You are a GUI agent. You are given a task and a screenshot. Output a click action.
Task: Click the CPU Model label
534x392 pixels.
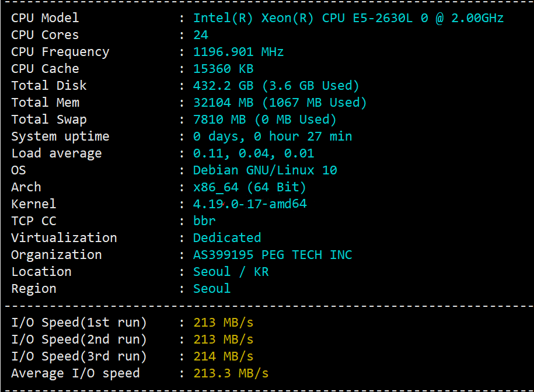click(x=45, y=18)
